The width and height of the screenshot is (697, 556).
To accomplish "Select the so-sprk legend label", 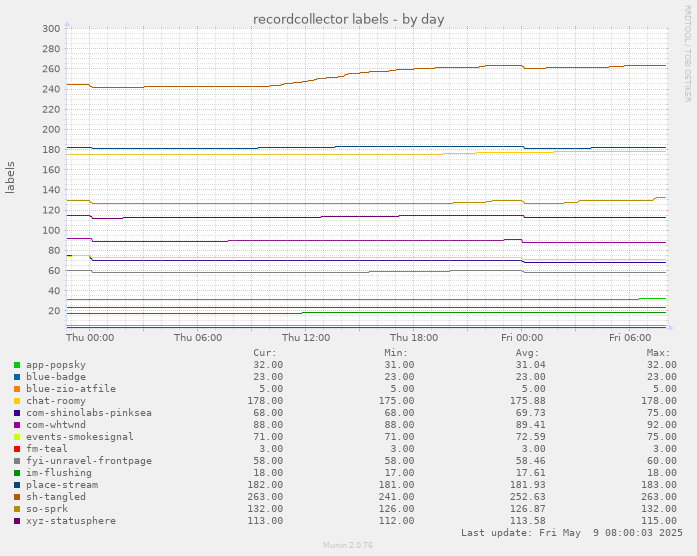I will (47, 509).
